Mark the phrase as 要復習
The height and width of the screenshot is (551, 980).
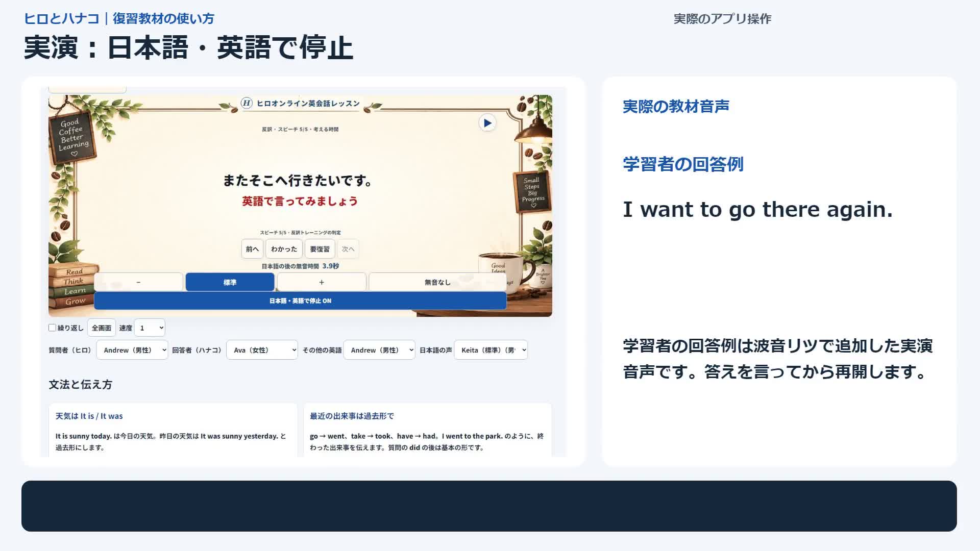click(320, 249)
